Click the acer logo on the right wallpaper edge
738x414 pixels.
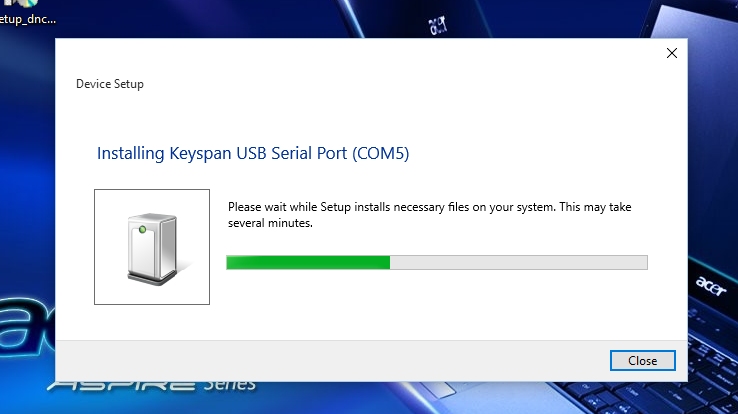[x=706, y=279]
